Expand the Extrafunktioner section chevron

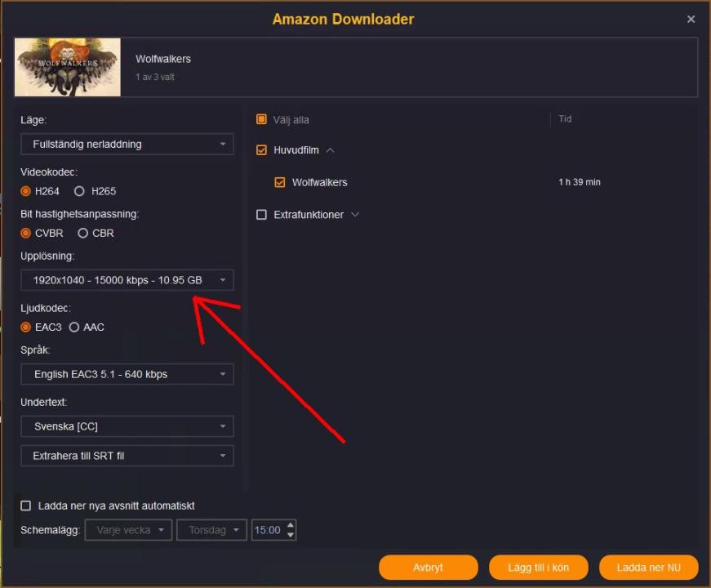pyautogui.click(x=355, y=215)
